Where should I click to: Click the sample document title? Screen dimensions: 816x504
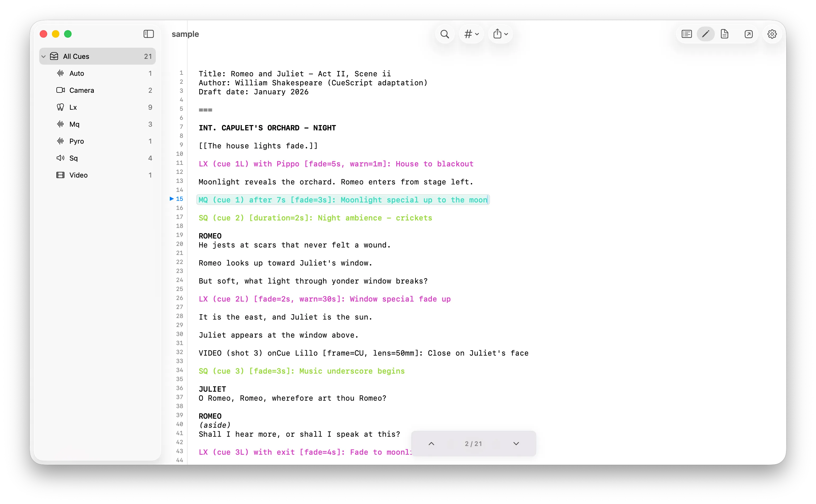pyautogui.click(x=185, y=34)
